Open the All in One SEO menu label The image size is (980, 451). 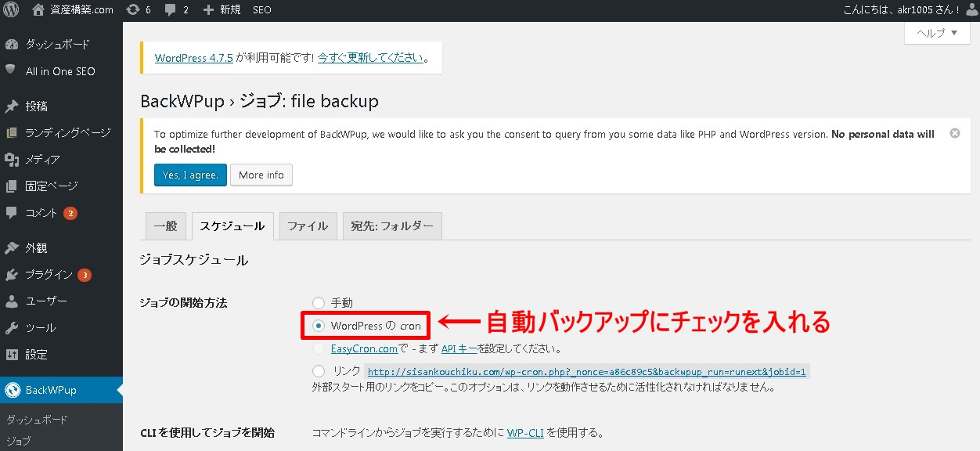[x=60, y=70]
